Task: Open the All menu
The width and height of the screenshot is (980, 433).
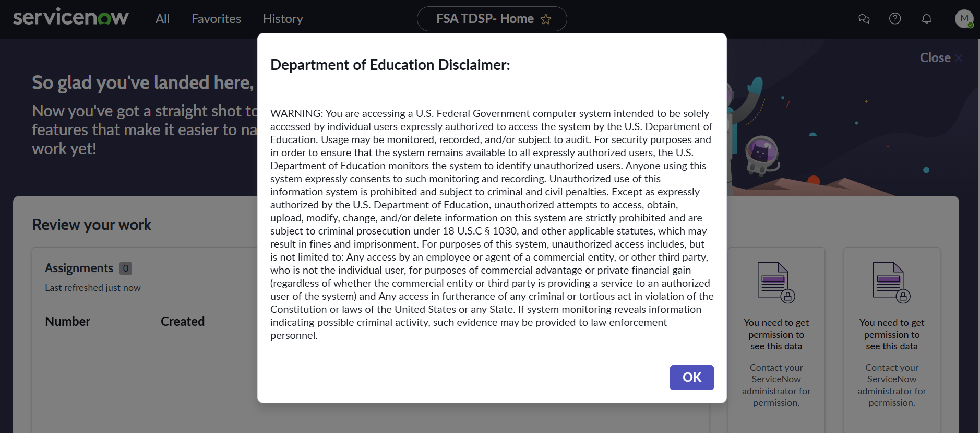Action: click(162, 19)
